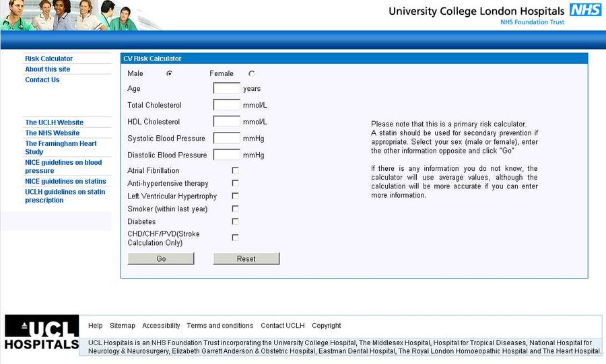Visit The NHS Website link
The width and height of the screenshot is (606, 364).
click(x=52, y=133)
